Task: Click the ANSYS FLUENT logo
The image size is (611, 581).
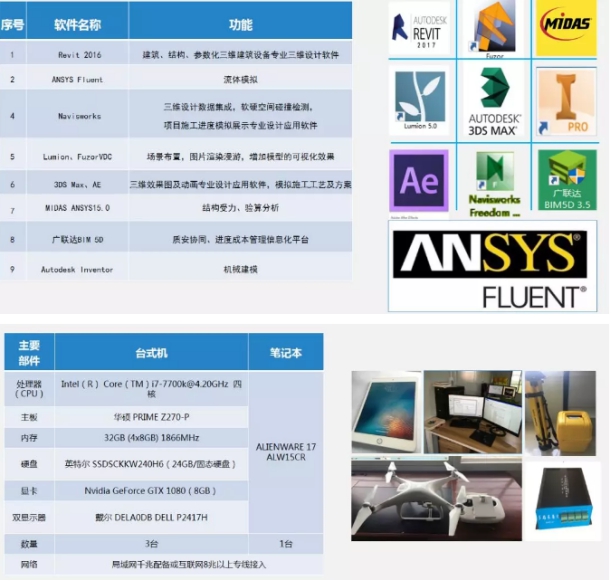Action: (x=492, y=266)
